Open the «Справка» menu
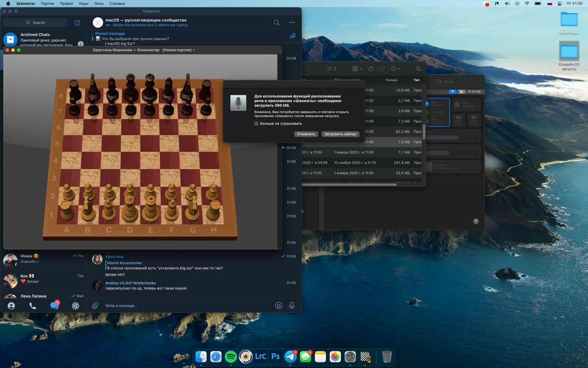This screenshot has width=588, height=368. (x=117, y=3)
